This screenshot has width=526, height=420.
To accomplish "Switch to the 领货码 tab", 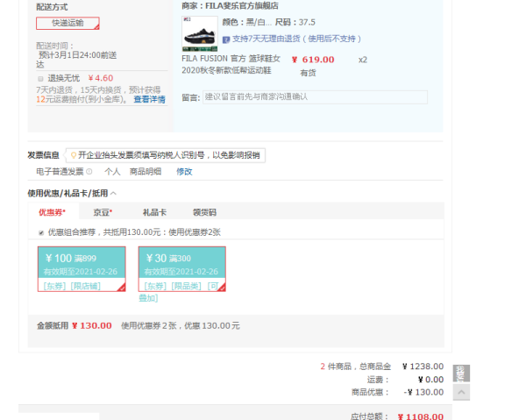I will [x=204, y=212].
